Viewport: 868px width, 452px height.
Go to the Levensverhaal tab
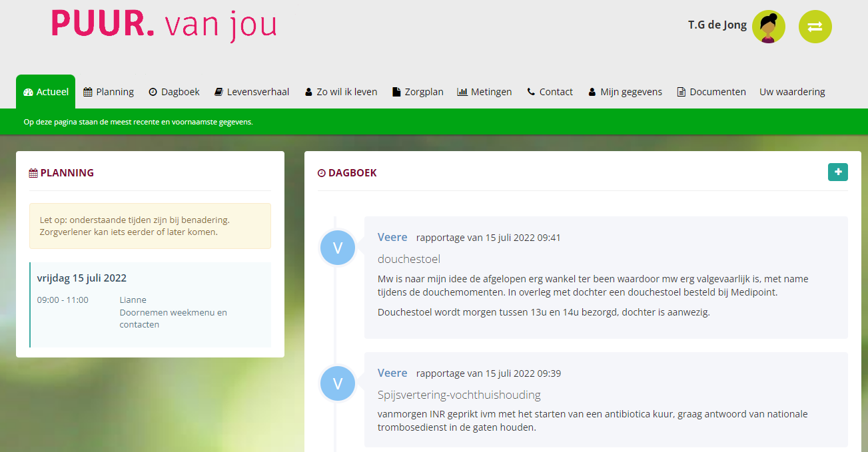(x=251, y=92)
